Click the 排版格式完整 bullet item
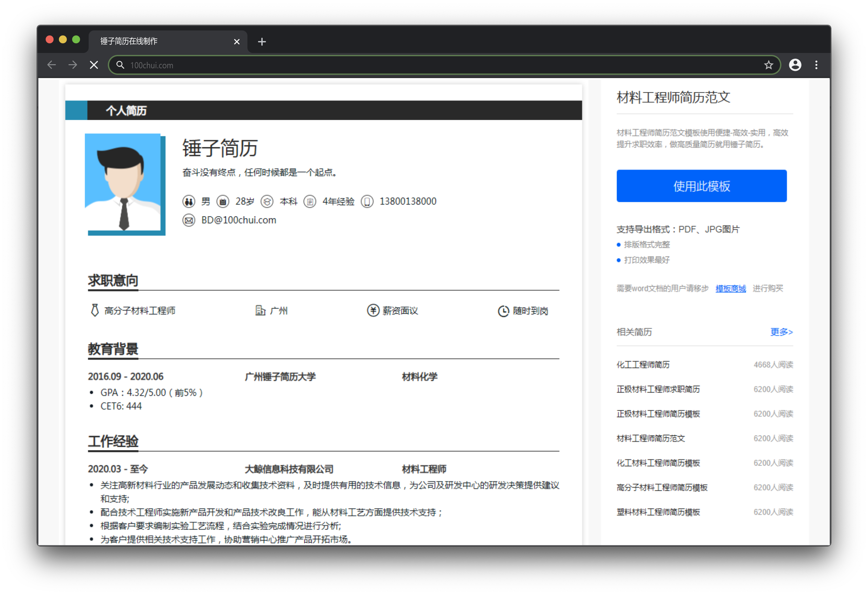The width and height of the screenshot is (868, 595). tap(646, 245)
